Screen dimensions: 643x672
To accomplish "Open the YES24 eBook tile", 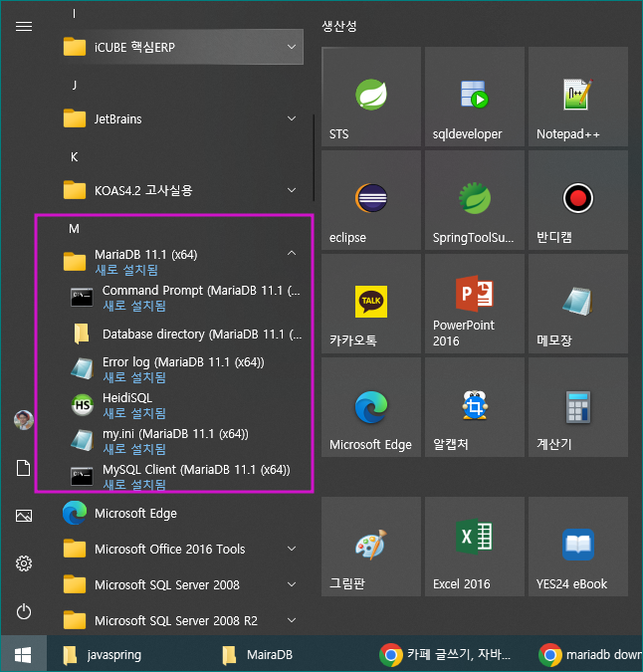I will pos(578,547).
